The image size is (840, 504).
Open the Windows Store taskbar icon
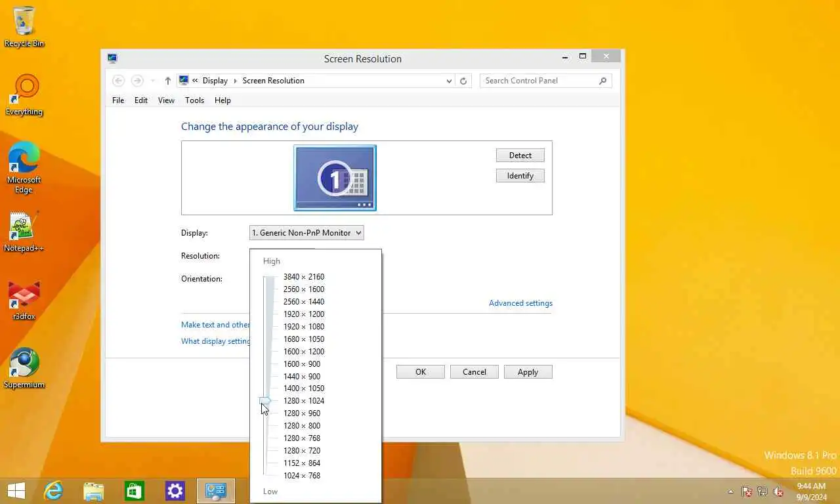135,491
